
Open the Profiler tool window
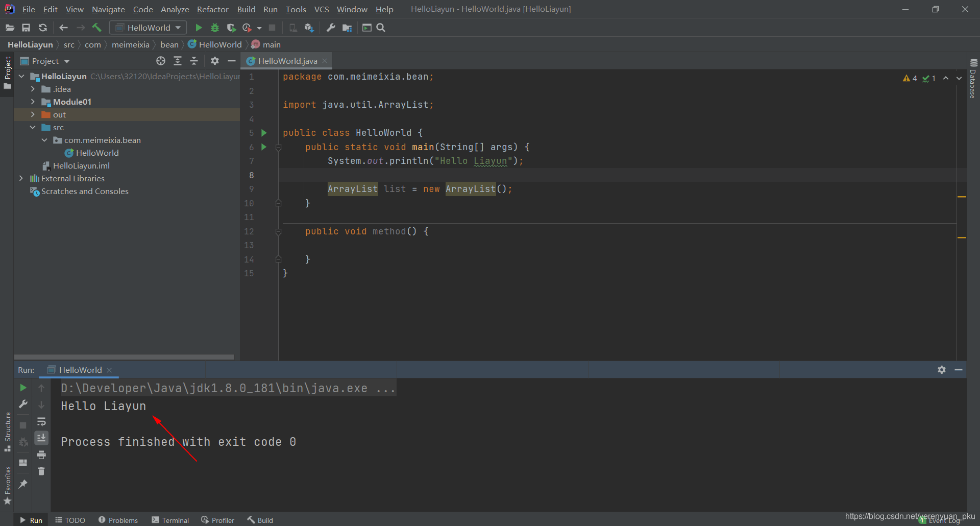[x=218, y=520]
